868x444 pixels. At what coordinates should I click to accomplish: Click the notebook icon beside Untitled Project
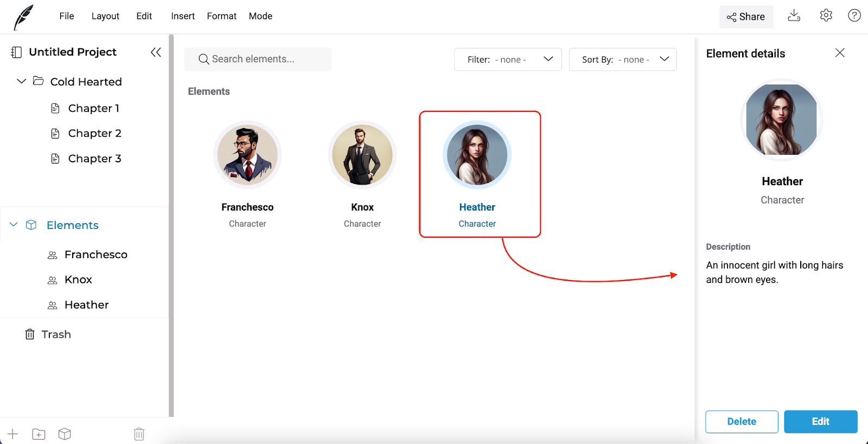pyautogui.click(x=16, y=52)
